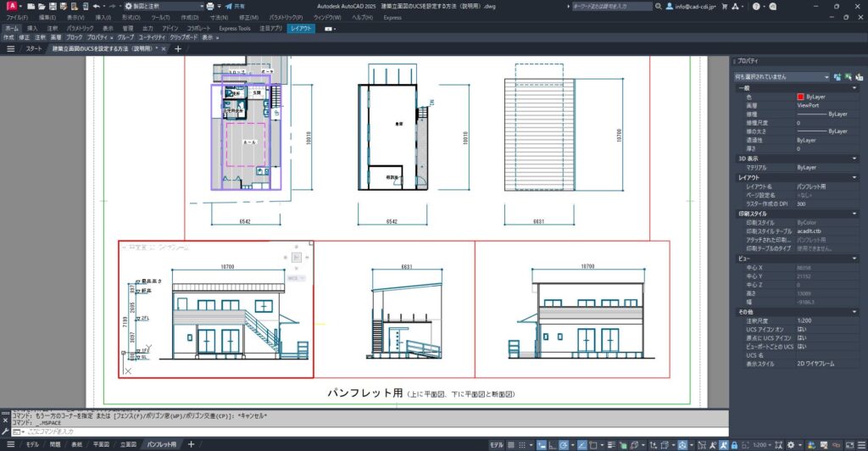Toggle ortho mode in status bar
Screen dimensions: 868x451
pyautogui.click(x=551, y=445)
